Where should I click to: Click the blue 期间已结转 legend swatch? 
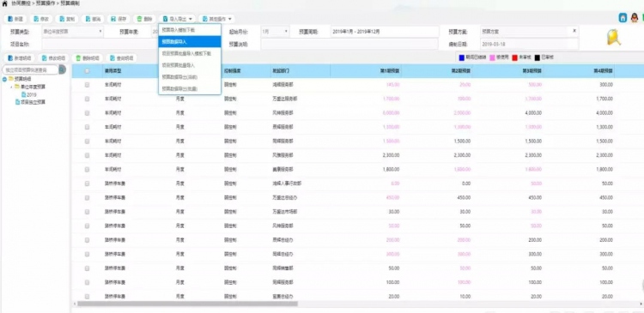tap(462, 57)
